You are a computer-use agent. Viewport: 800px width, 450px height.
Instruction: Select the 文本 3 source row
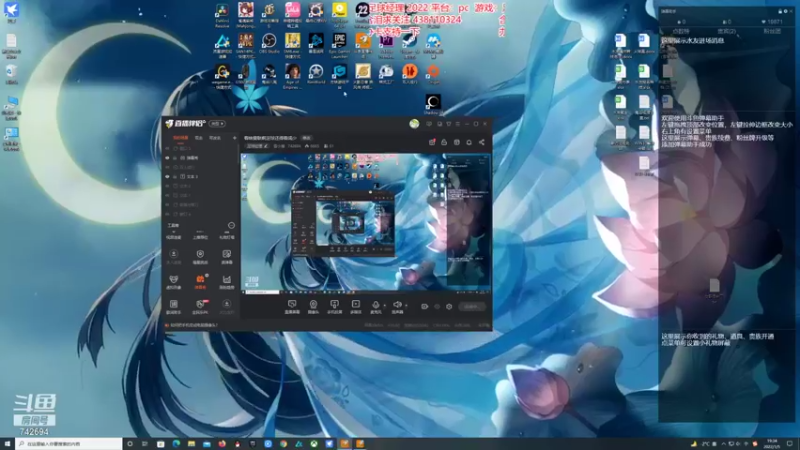[201, 177]
